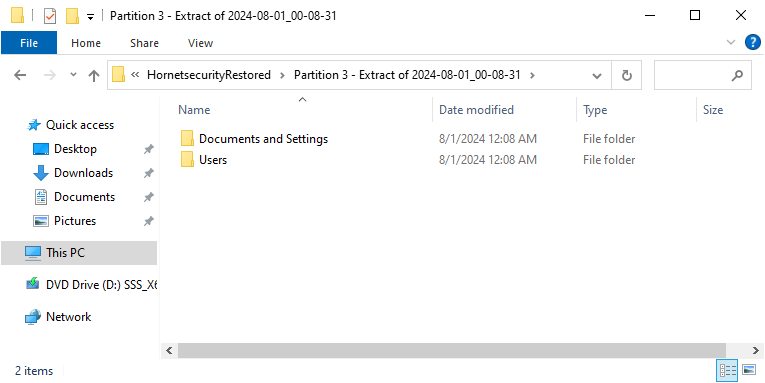Click the Back navigation arrow

click(x=20, y=75)
